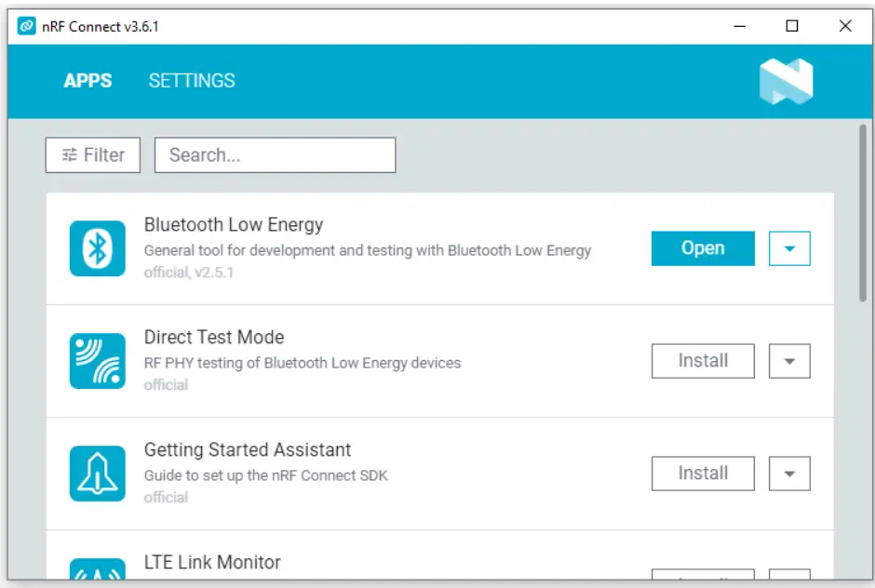
Task: Click the LTE Link Monitor app icon
Action: coord(97,572)
